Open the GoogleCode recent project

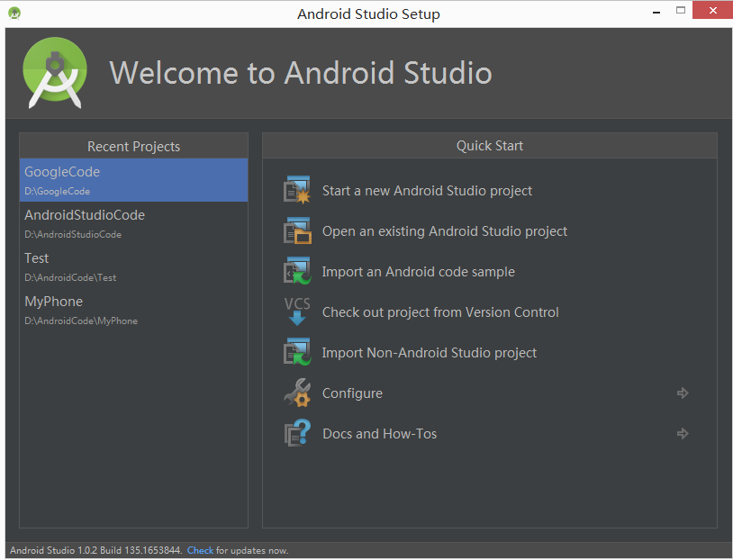point(133,180)
